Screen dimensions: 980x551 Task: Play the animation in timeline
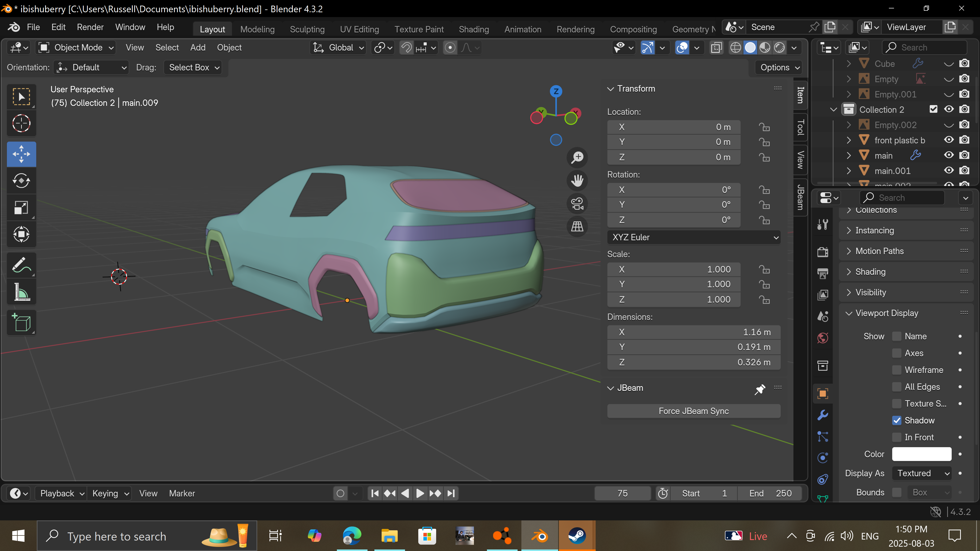point(420,494)
